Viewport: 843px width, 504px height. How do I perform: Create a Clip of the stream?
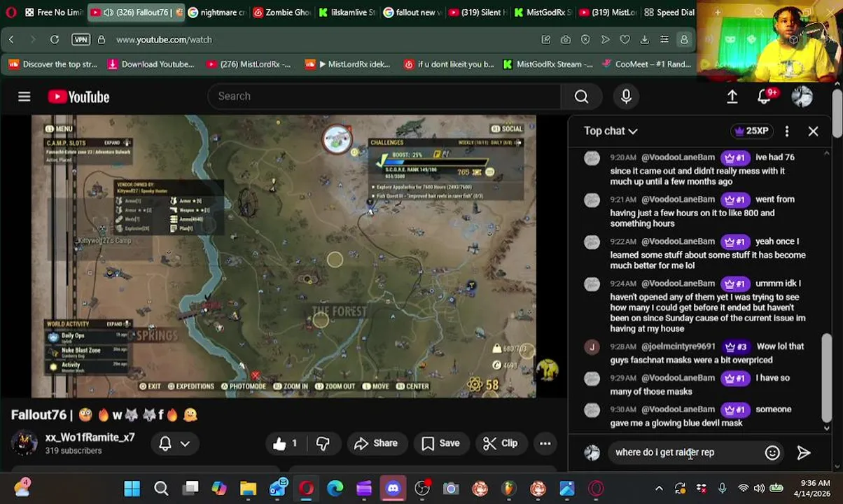(501, 443)
